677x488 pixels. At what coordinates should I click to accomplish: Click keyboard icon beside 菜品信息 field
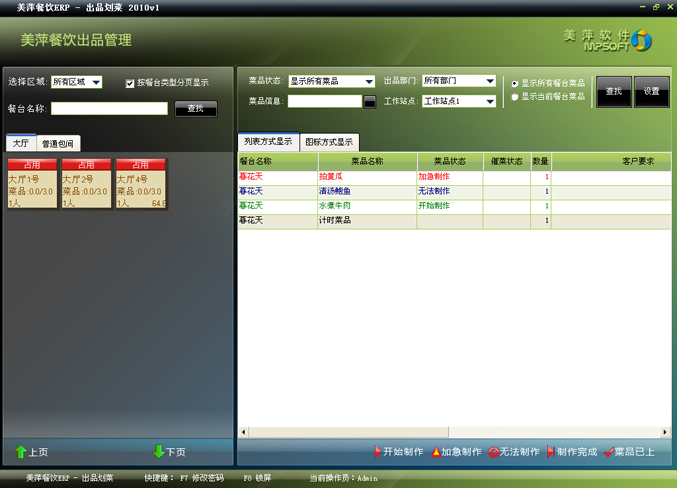click(370, 101)
